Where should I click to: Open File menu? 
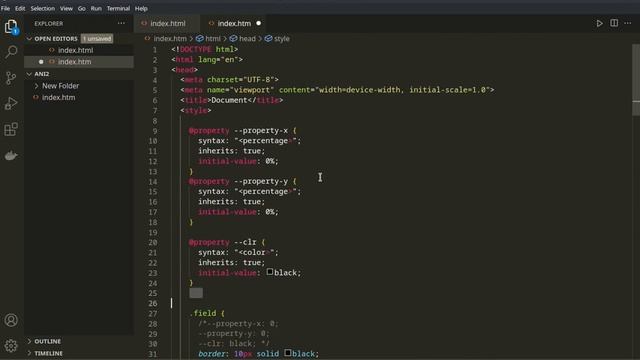pos(5,8)
